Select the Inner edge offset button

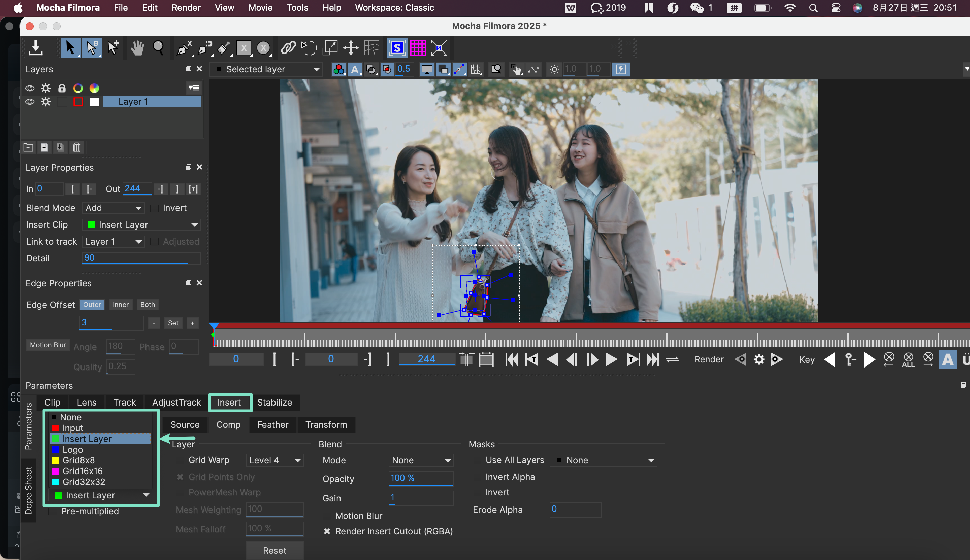(x=121, y=305)
